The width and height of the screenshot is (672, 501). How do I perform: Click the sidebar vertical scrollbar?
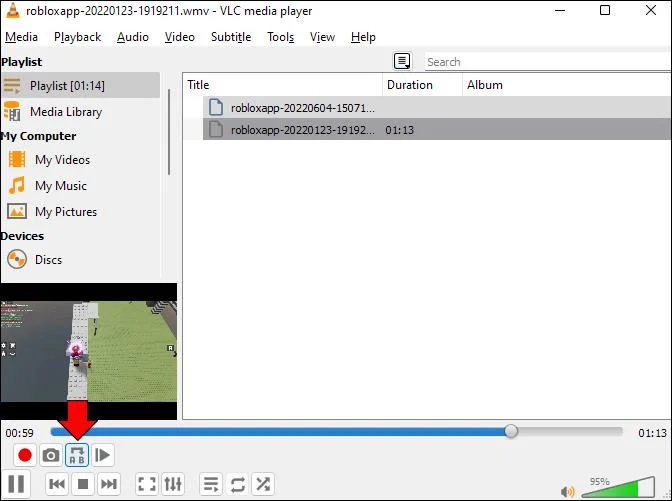point(169,132)
